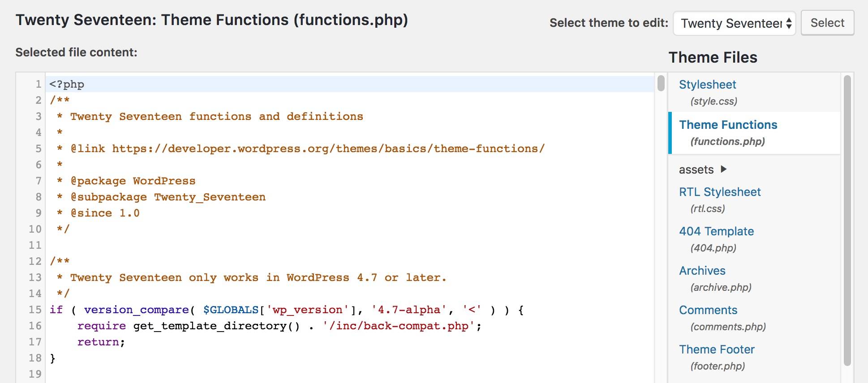Click the developer.wordpress.org URL in the code
868x383 pixels.
[x=326, y=148]
